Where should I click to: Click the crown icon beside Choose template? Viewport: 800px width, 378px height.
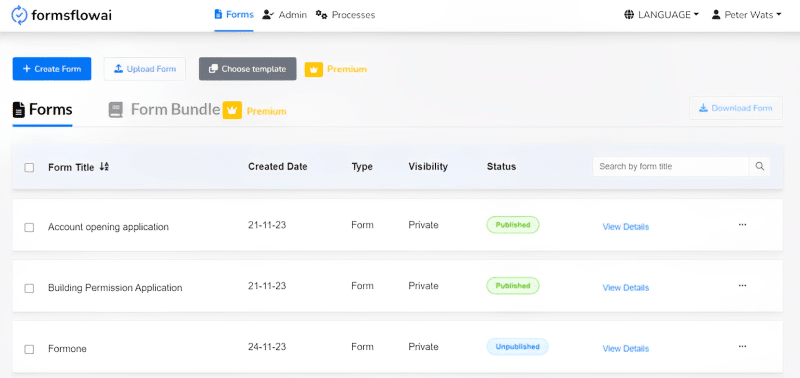tap(314, 69)
